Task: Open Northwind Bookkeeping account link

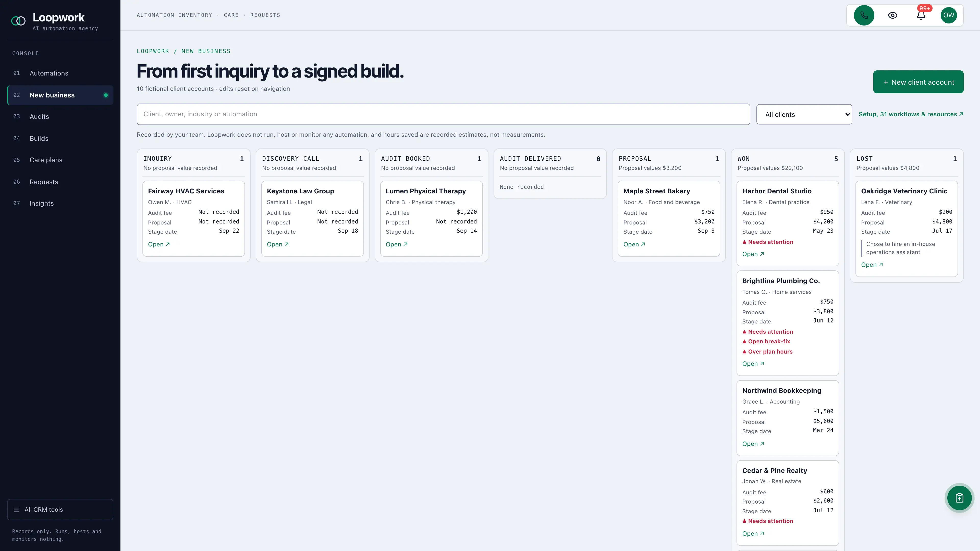Action: 753,444
